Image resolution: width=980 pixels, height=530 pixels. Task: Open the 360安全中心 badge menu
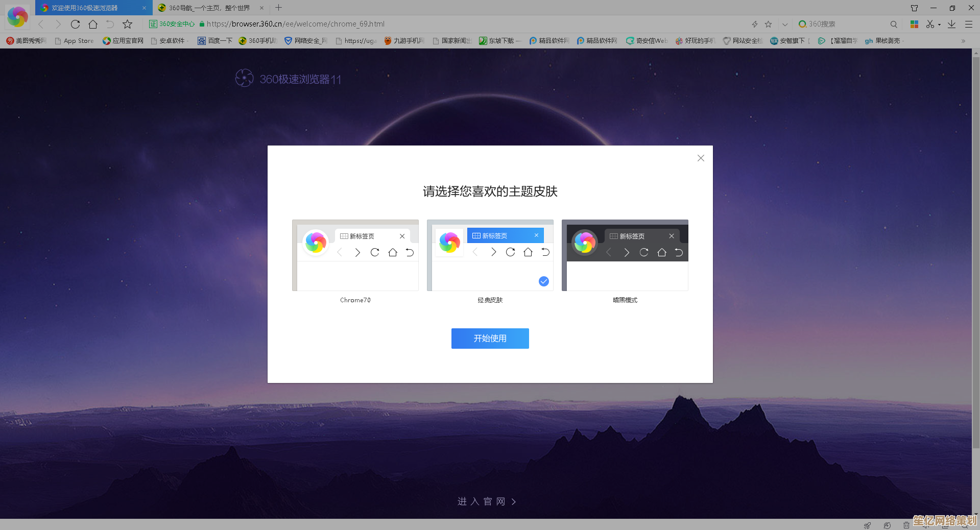click(172, 23)
